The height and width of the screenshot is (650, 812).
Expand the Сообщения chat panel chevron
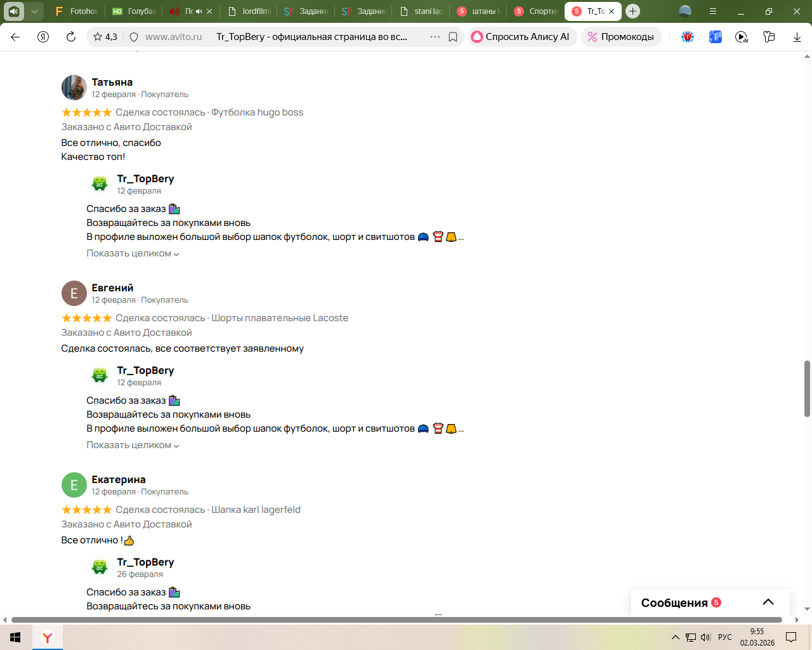tap(768, 602)
